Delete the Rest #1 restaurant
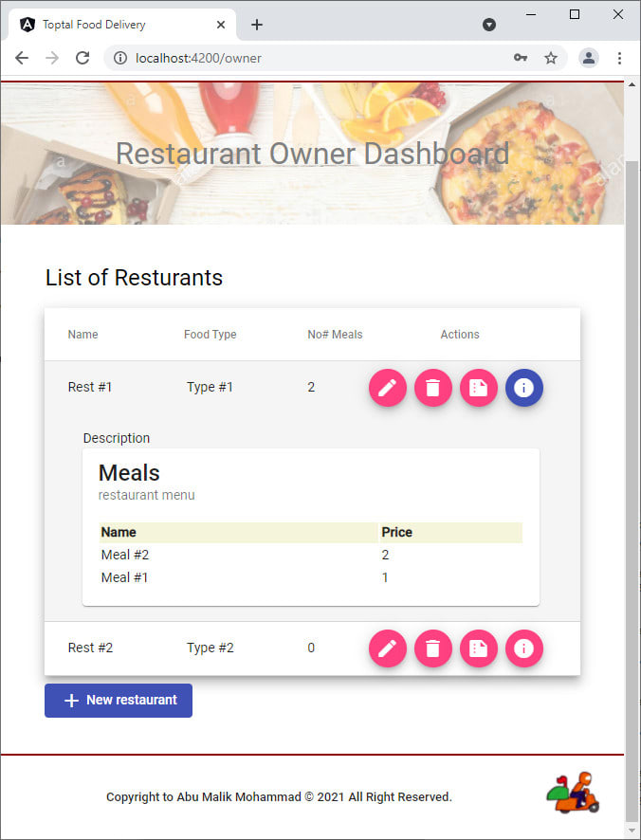The width and height of the screenshot is (641, 840). [x=432, y=388]
